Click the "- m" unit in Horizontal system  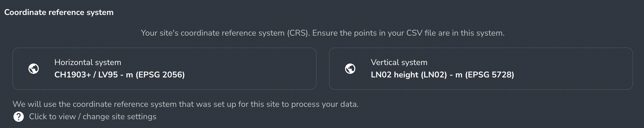pos(127,75)
